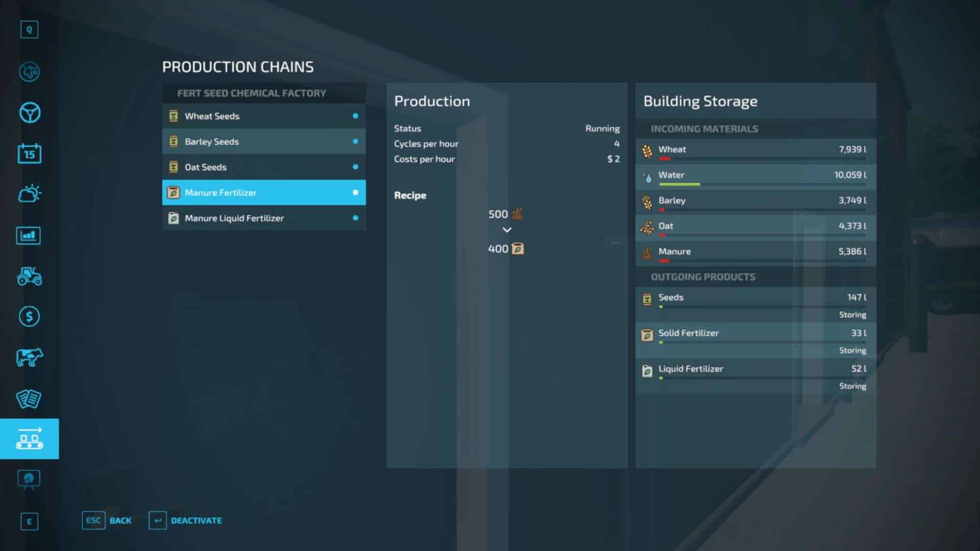
Task: Toggle Manure Liquid Fertilizer status dot
Action: (x=355, y=218)
